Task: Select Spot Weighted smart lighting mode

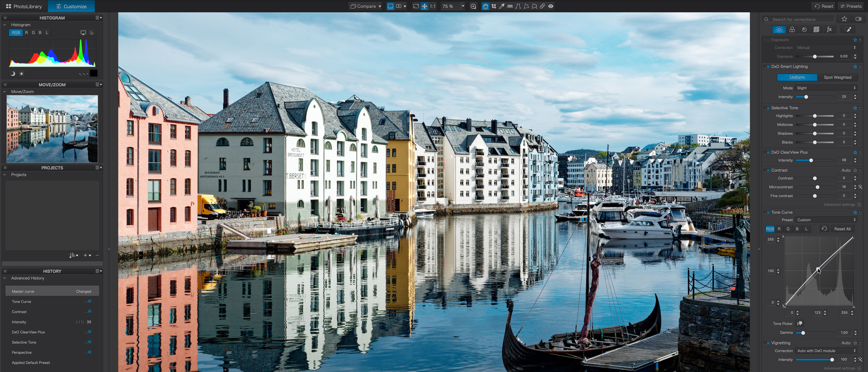Action: pyautogui.click(x=837, y=77)
